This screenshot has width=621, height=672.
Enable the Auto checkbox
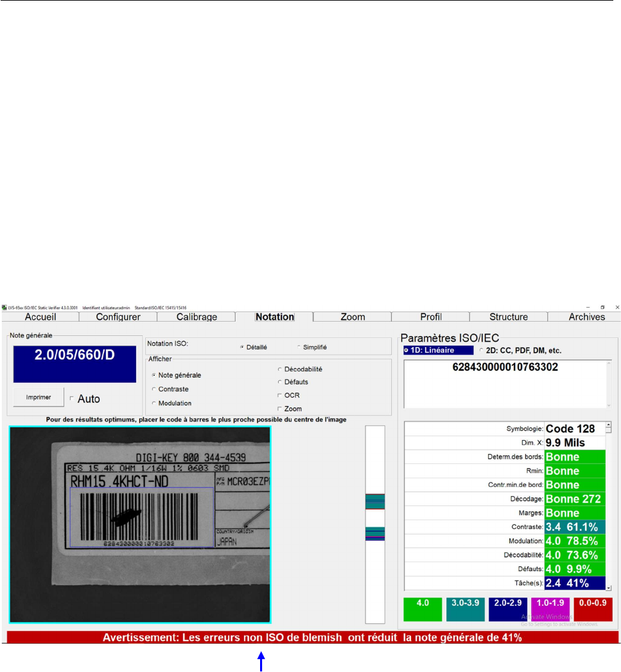71,398
